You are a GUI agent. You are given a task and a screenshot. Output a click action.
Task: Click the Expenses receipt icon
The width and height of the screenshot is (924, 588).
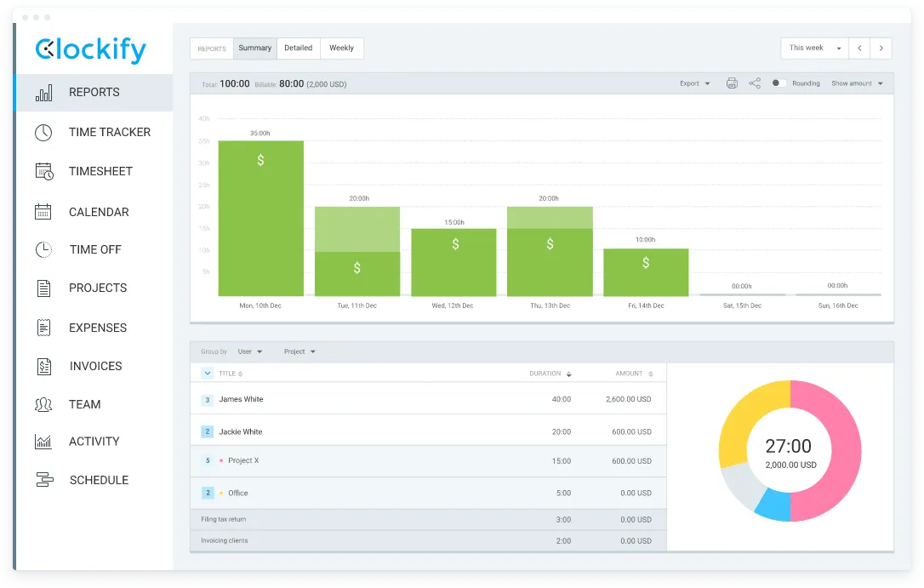pos(43,328)
